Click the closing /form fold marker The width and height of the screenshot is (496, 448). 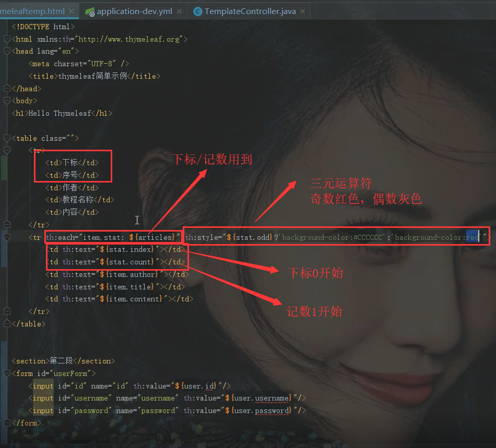[x=7, y=423]
